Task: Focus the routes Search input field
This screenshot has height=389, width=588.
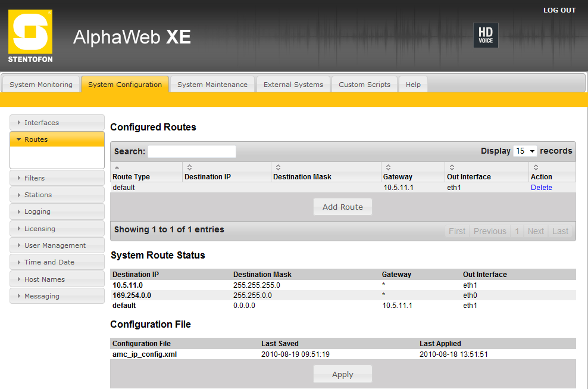Action: coord(192,151)
